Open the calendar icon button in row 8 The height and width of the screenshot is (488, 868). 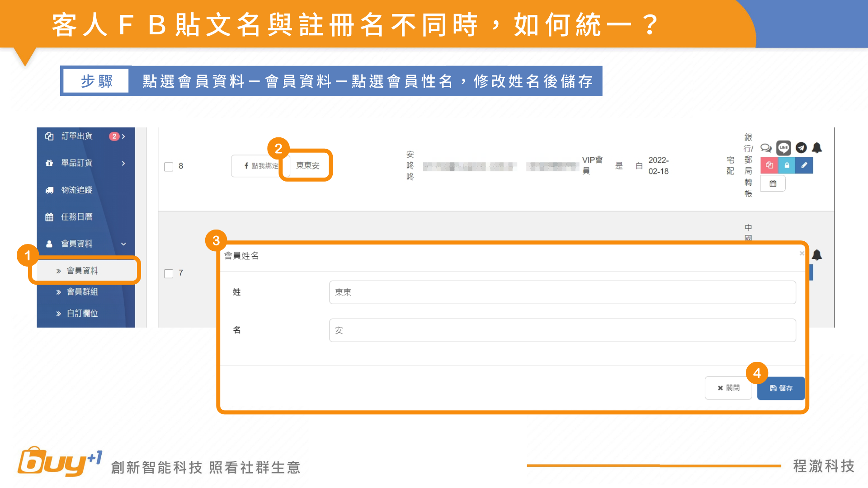pyautogui.click(x=773, y=183)
